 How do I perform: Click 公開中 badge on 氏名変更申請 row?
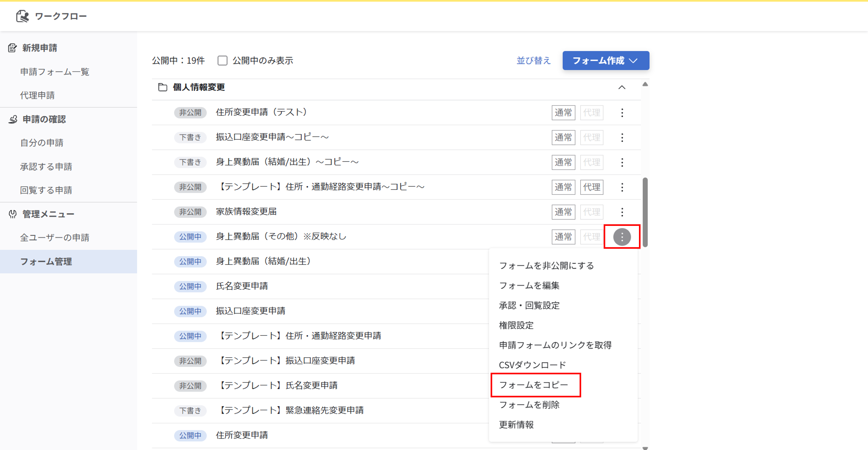click(190, 286)
